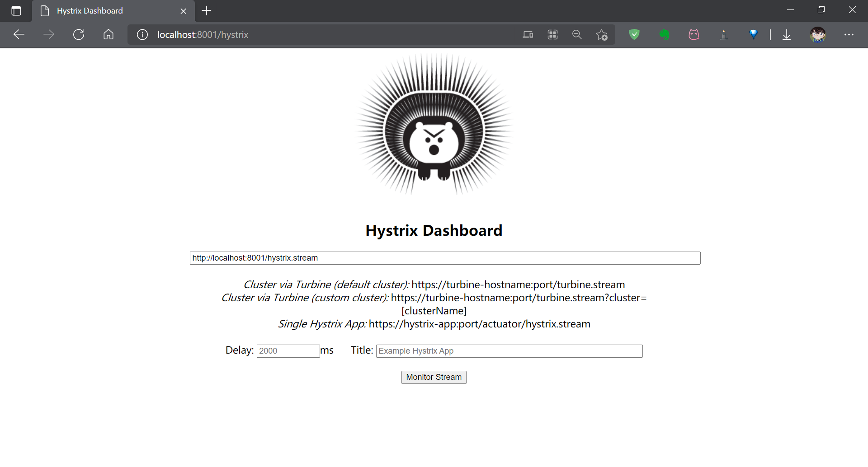Click 'Cluster via Turbine (custom cluster):' text
This screenshot has height=467, width=868.
[305, 298]
